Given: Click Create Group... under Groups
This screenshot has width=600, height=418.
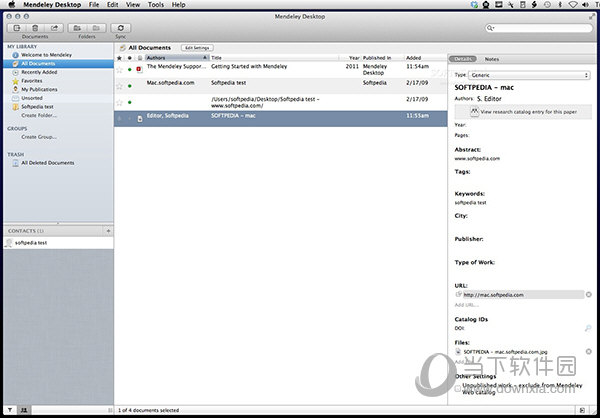Looking at the screenshot, I should click(x=39, y=137).
